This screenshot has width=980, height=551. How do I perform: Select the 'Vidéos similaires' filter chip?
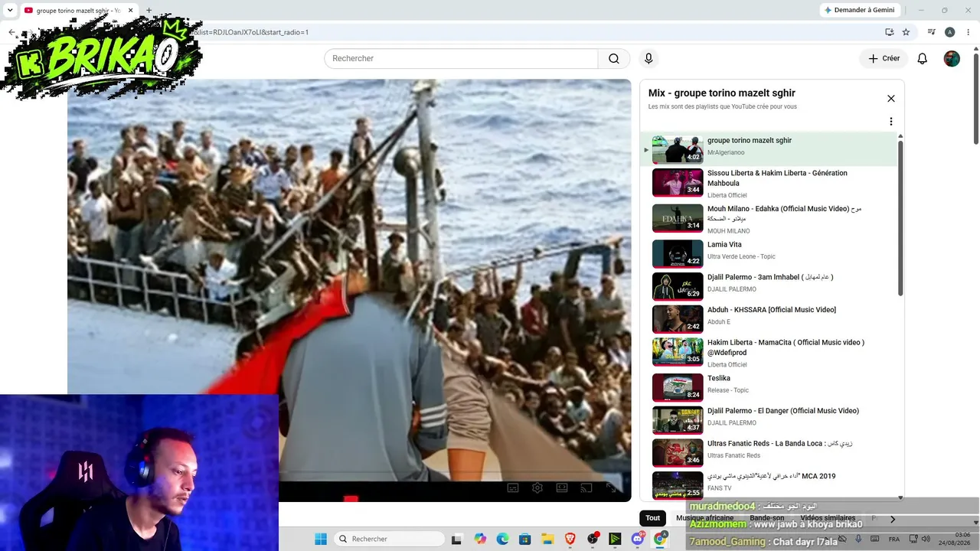pos(828,518)
